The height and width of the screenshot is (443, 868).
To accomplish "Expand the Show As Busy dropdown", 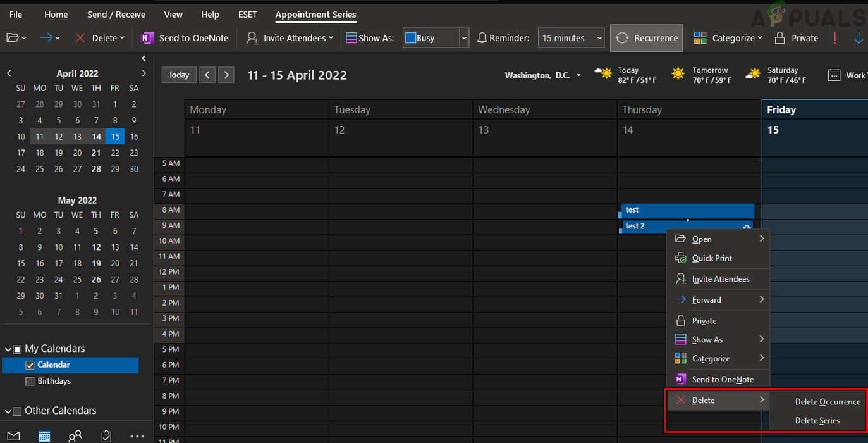I will 464,38.
